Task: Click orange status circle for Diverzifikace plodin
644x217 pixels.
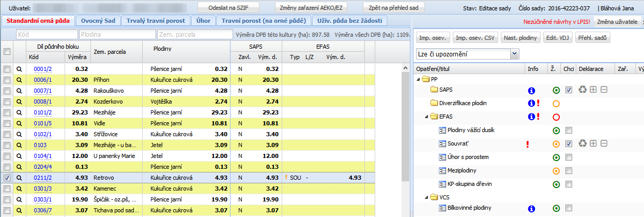Action: coord(556,104)
